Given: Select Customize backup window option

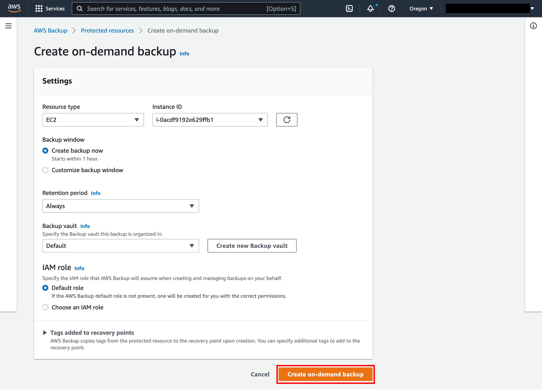Looking at the screenshot, I should pos(45,170).
